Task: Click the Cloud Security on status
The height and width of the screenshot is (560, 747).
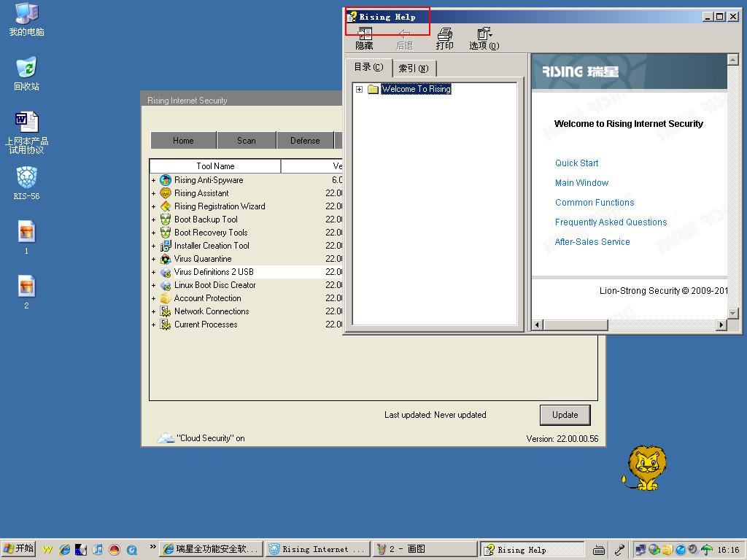Action: coord(201,437)
